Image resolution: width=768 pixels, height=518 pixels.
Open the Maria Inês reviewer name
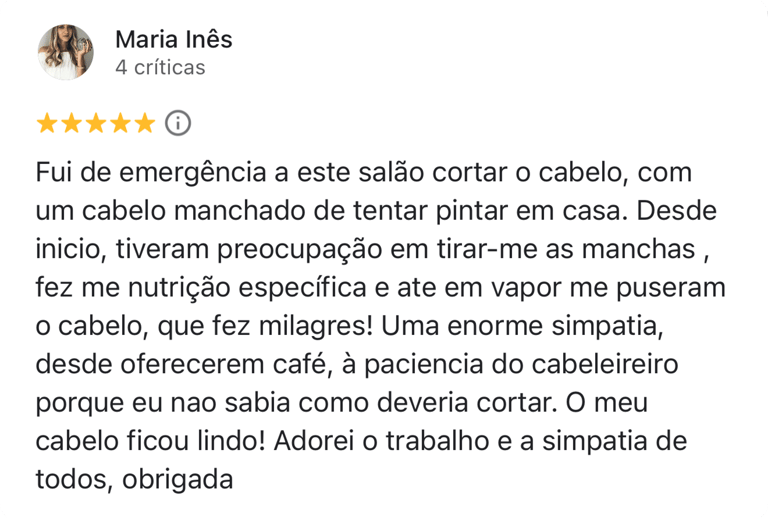tap(174, 39)
